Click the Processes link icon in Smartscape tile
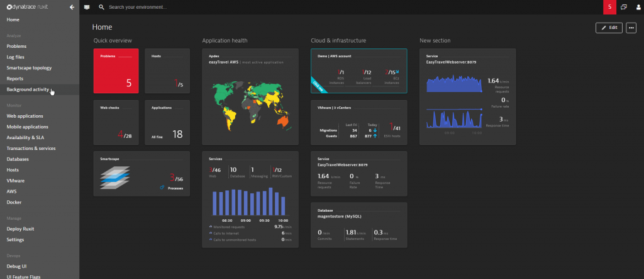 tap(162, 188)
